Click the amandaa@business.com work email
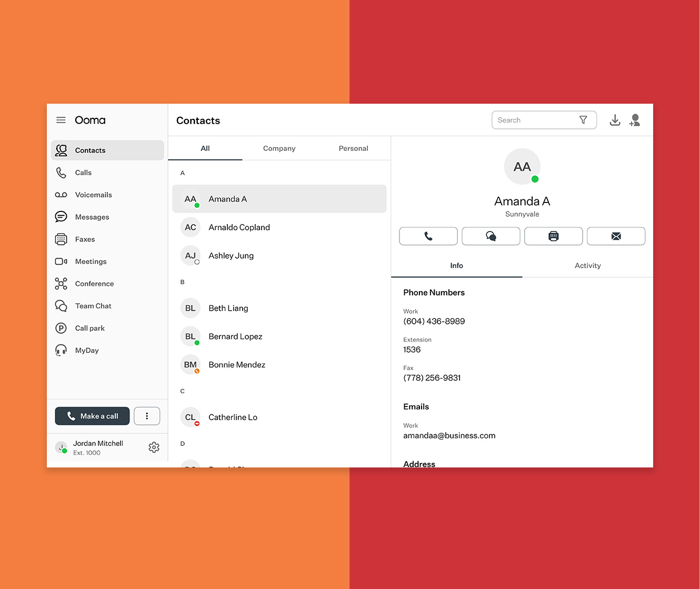 449,435
